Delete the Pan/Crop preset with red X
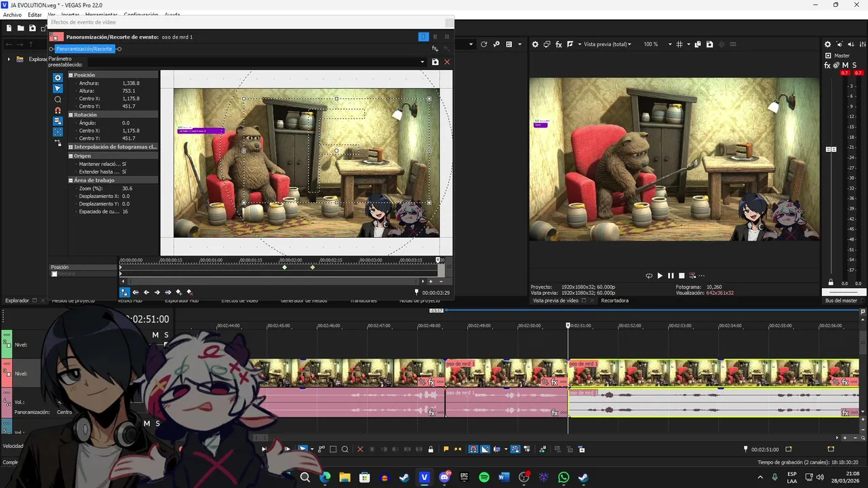The width and height of the screenshot is (868, 488). pos(447,62)
